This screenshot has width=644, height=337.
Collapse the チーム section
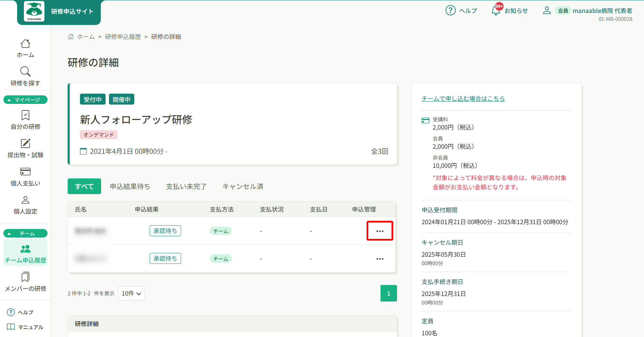(x=25, y=233)
